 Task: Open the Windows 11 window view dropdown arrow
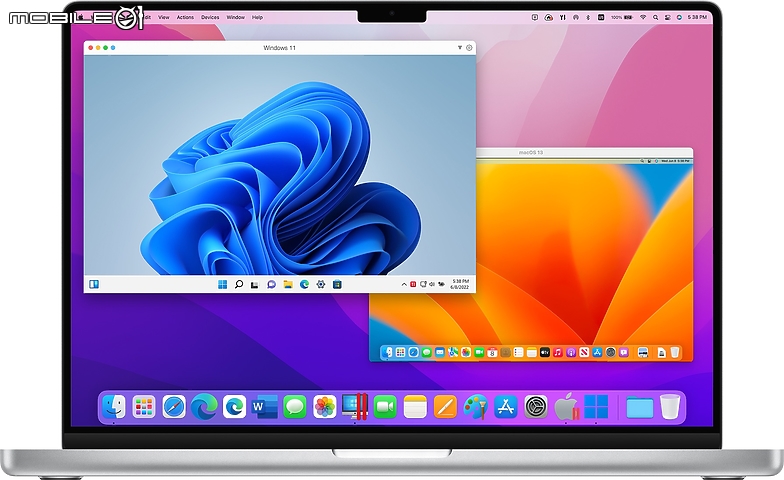pos(460,48)
